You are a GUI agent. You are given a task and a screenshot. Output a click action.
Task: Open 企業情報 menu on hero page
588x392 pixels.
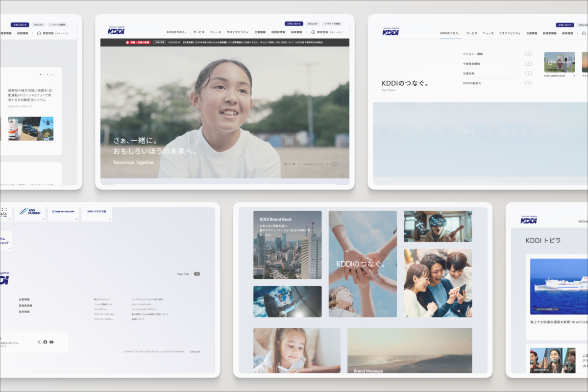[x=260, y=32]
